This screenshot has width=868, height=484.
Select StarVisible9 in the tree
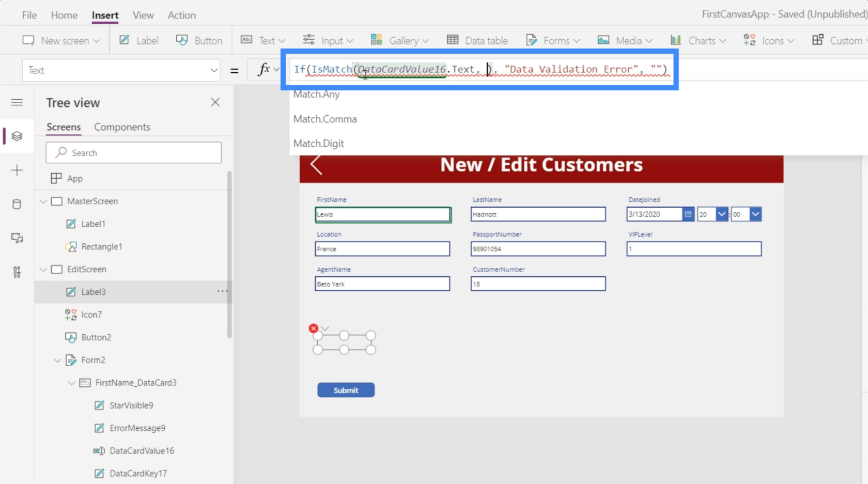(x=131, y=405)
